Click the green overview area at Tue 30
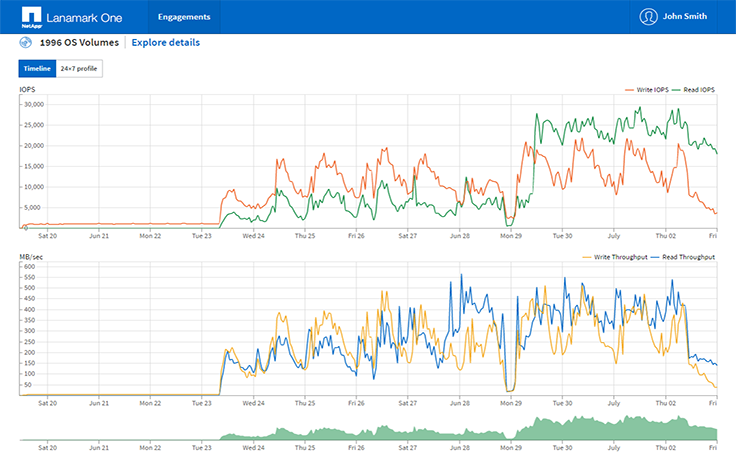 [563, 428]
